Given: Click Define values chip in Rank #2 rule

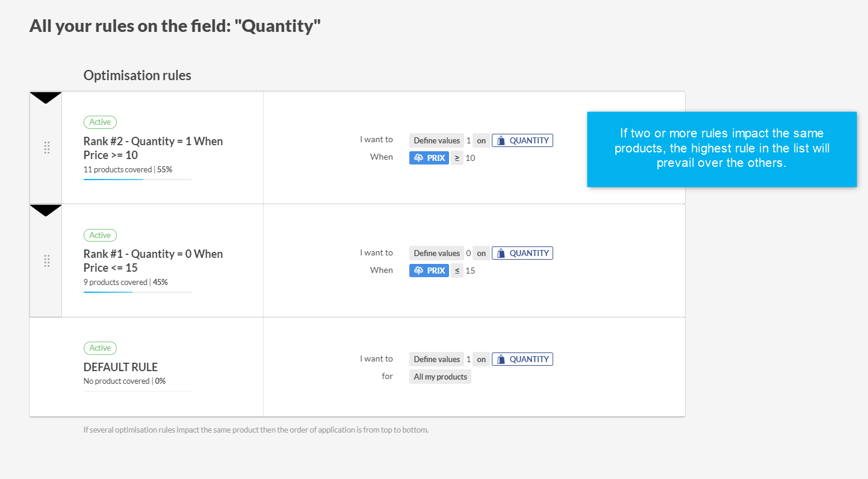Looking at the screenshot, I should click(x=436, y=140).
